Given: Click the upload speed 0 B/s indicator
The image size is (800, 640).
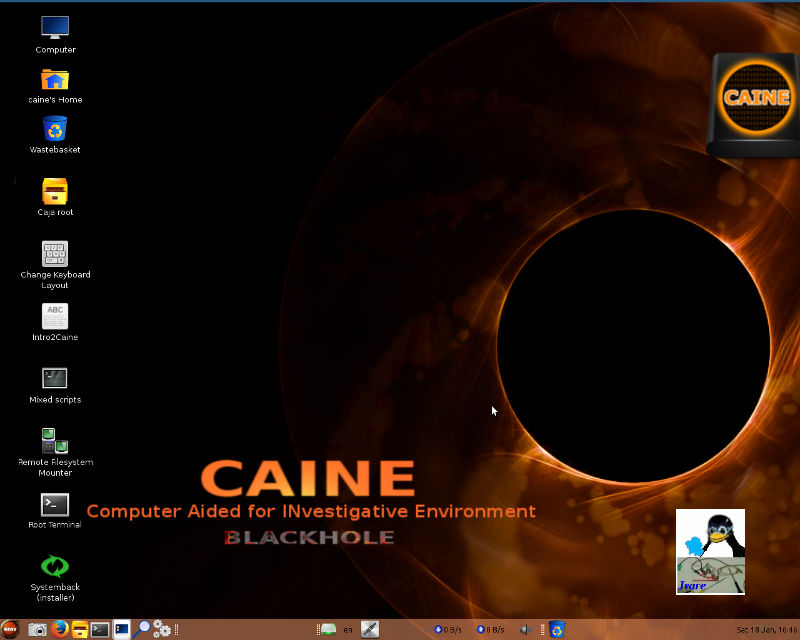Looking at the screenshot, I should [x=490, y=630].
